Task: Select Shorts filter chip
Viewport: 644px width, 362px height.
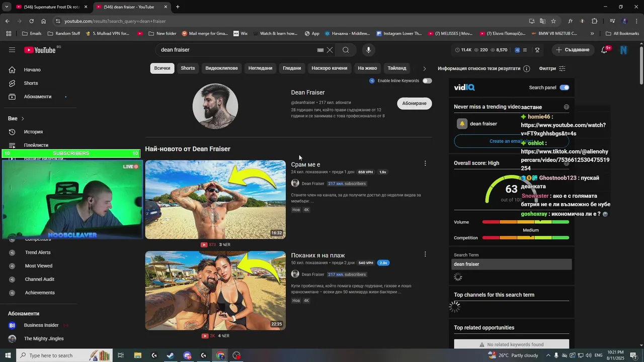Action: tap(188, 68)
